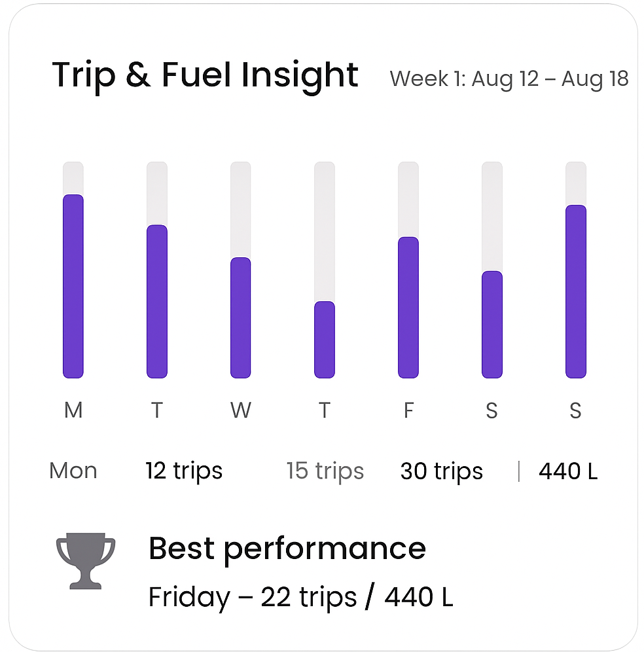Open the Best performance details
This screenshot has width=644, height=652.
pos(287,549)
